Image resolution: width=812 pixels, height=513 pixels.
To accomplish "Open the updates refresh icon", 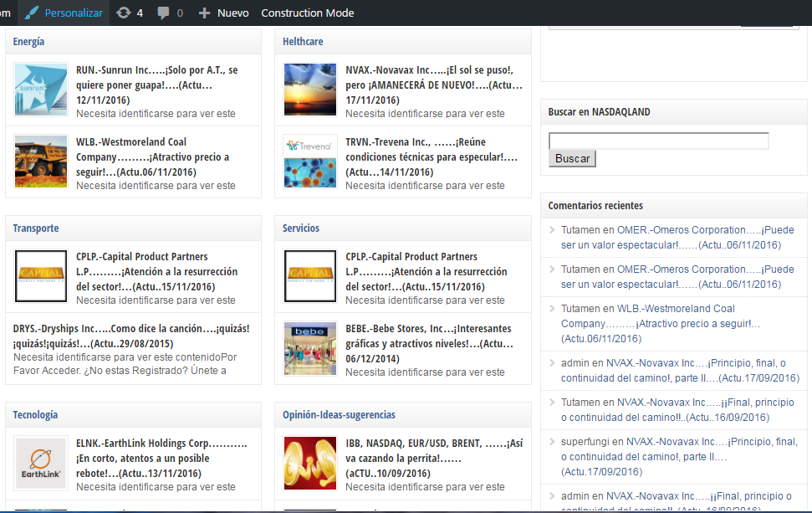I will 123,13.
